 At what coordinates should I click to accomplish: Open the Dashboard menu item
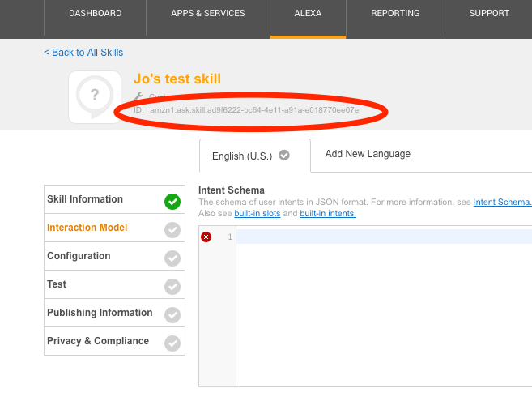(x=95, y=14)
